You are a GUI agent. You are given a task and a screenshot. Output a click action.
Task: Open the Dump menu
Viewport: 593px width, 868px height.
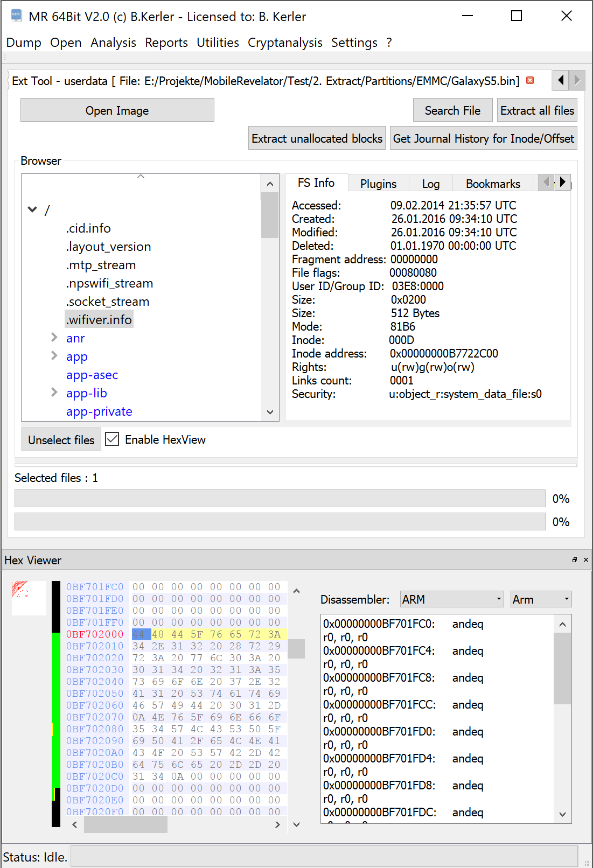click(x=24, y=43)
